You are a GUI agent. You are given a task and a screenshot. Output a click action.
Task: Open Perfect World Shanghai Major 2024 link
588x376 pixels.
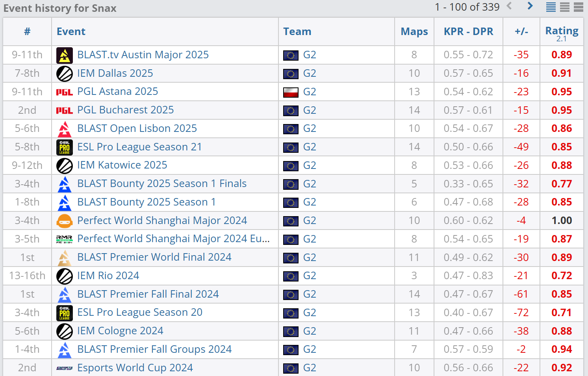[162, 220]
